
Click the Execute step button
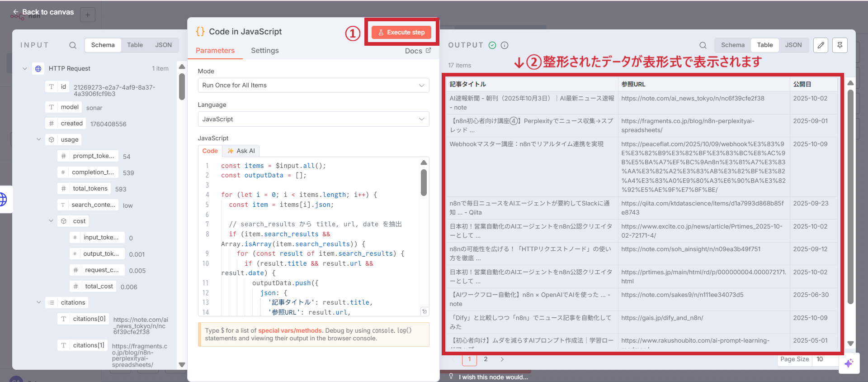pyautogui.click(x=401, y=33)
